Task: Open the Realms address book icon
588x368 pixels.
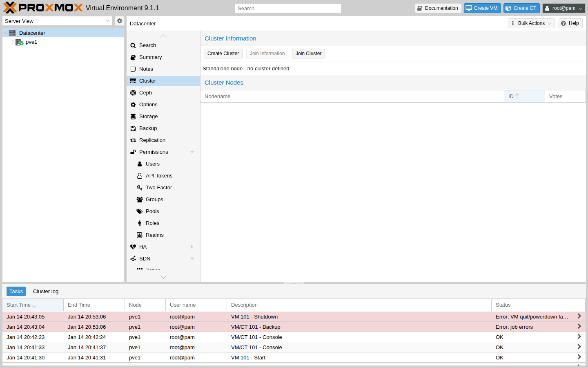Action: [140, 235]
